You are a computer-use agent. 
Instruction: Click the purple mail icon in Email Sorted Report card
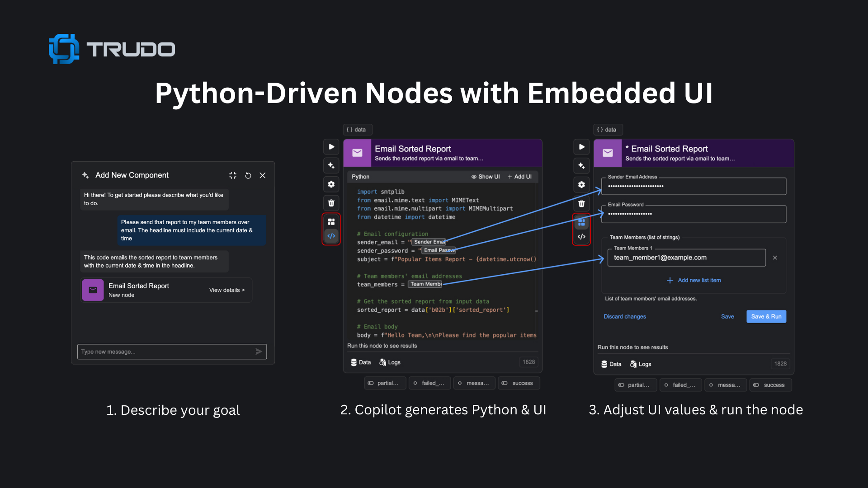[93, 290]
